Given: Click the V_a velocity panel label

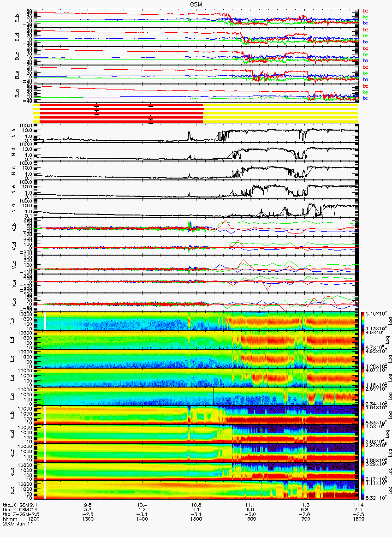Looking at the screenshot, I should pos(15,303).
